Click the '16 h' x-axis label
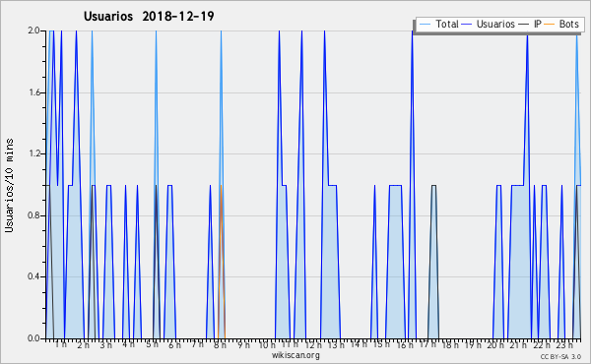591x364 pixels. click(405, 344)
